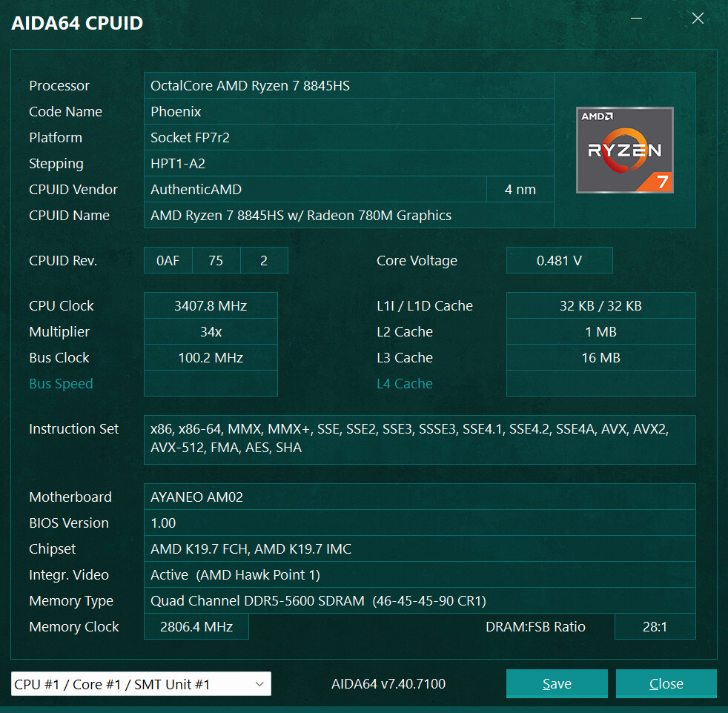Screen dimensions: 728x713
Task: Click the CPU Clock value 3407.8 MHz
Action: coord(211,306)
